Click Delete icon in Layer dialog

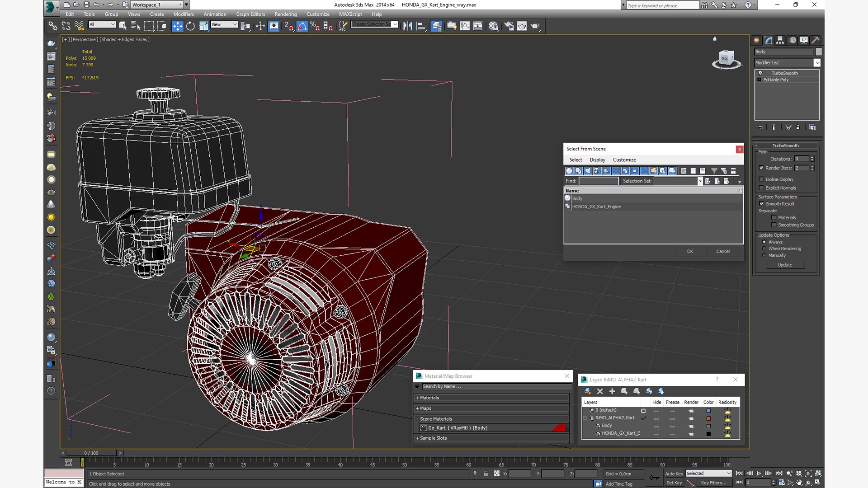(600, 391)
